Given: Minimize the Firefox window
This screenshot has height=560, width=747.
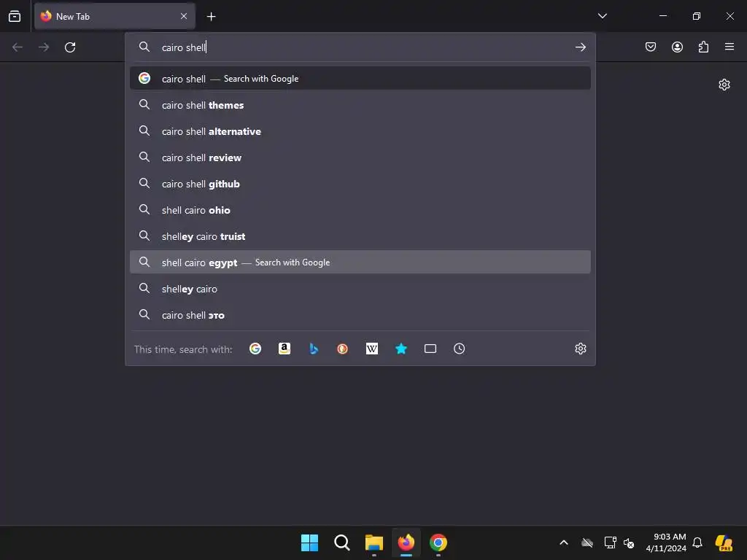Looking at the screenshot, I should tap(662, 16).
